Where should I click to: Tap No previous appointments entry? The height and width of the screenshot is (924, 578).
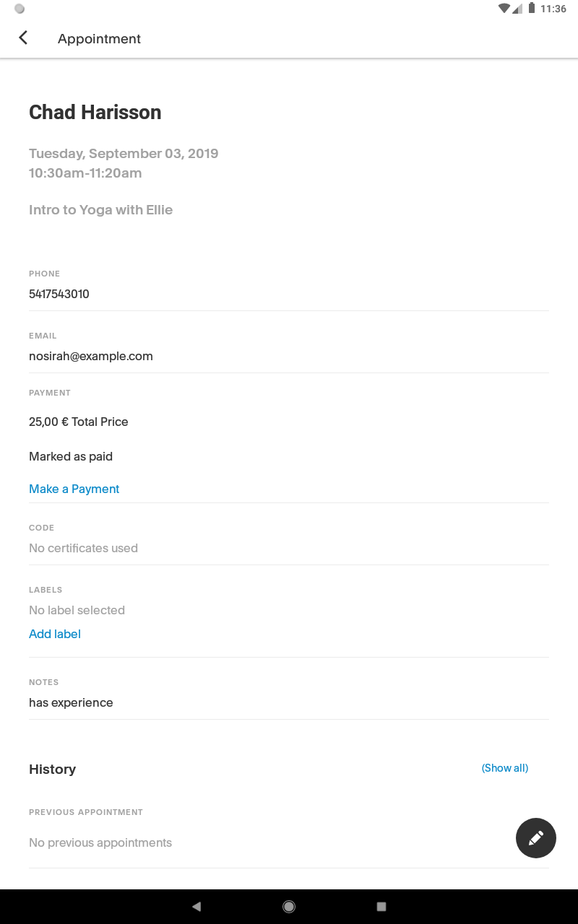tap(100, 842)
